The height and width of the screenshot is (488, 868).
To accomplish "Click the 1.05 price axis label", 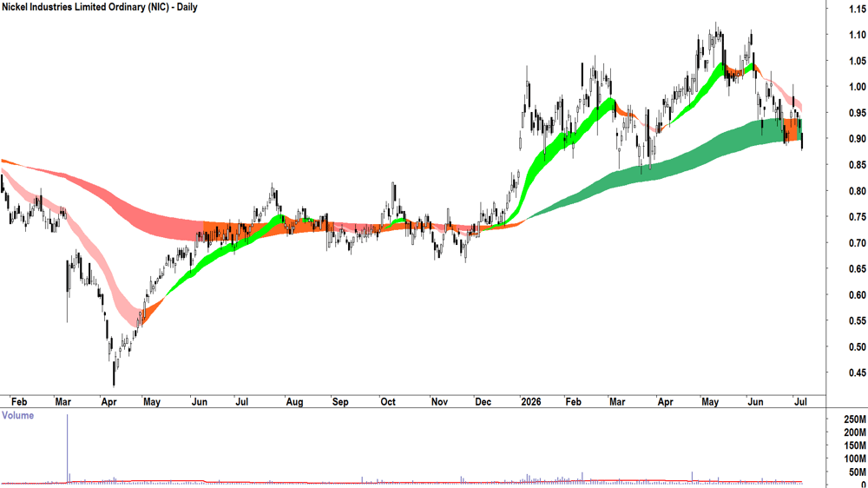I will coord(858,61).
